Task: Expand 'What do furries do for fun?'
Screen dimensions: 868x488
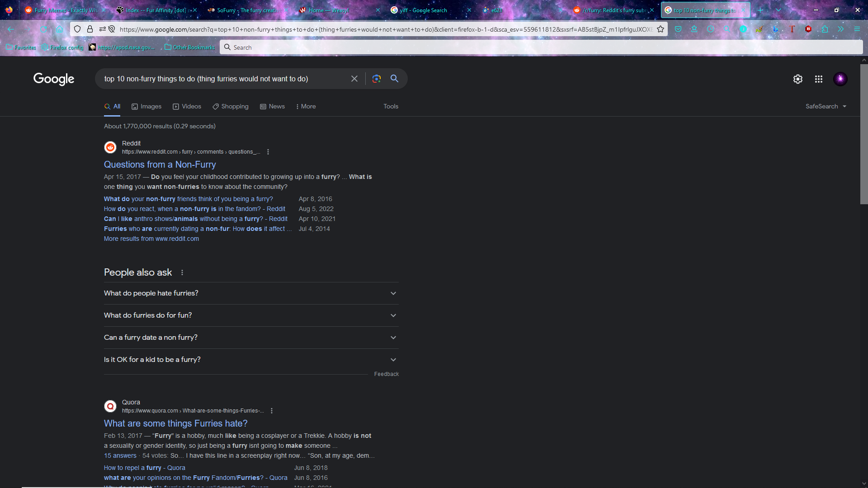Action: click(x=251, y=315)
